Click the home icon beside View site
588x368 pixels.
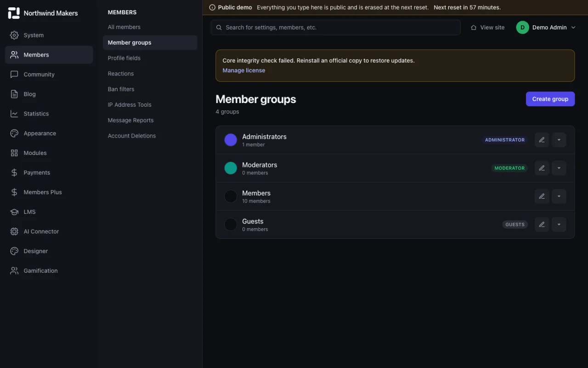tap(474, 28)
